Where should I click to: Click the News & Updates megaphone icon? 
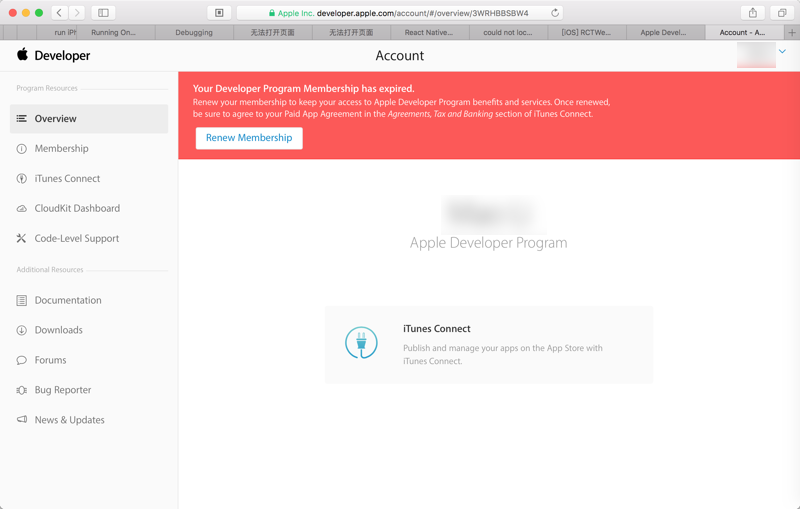pyautogui.click(x=21, y=419)
